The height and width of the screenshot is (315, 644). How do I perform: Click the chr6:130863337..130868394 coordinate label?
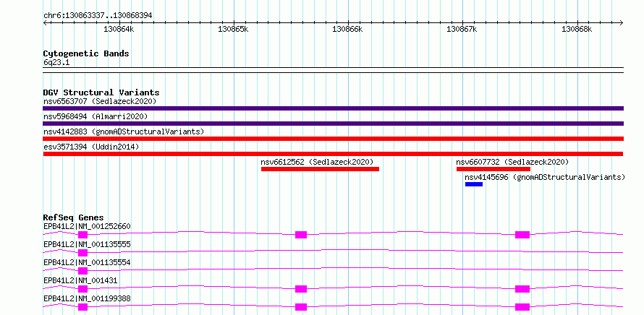coord(98,15)
